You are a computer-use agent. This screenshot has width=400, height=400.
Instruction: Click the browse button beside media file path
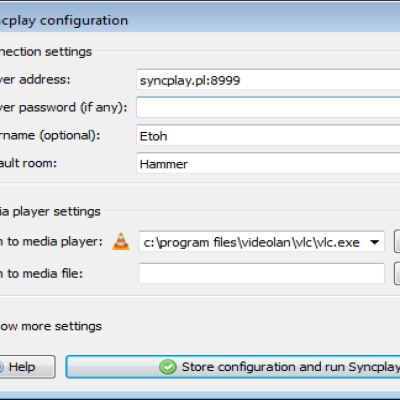coord(397,273)
